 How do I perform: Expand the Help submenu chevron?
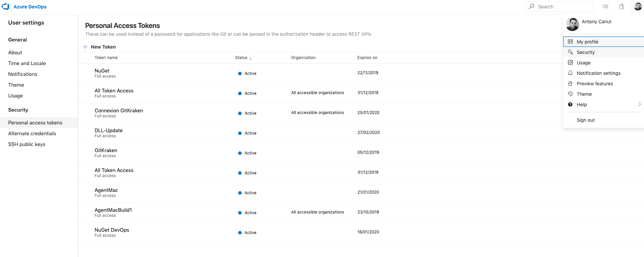(x=639, y=105)
